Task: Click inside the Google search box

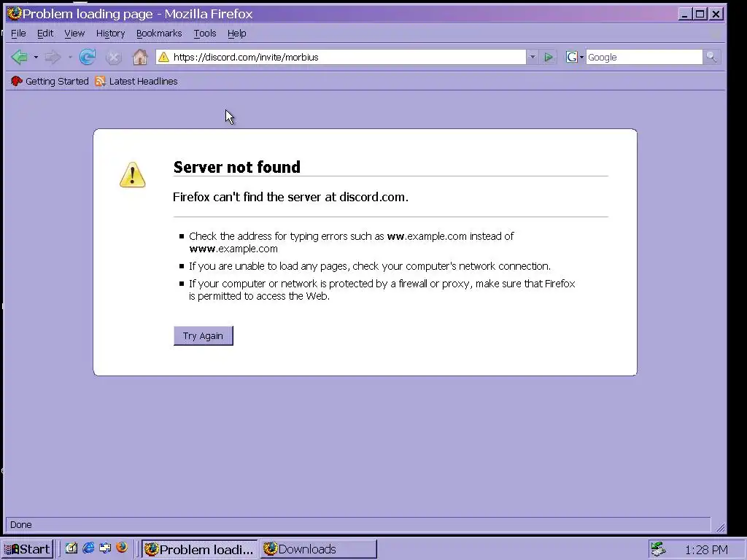Action: 644,57
